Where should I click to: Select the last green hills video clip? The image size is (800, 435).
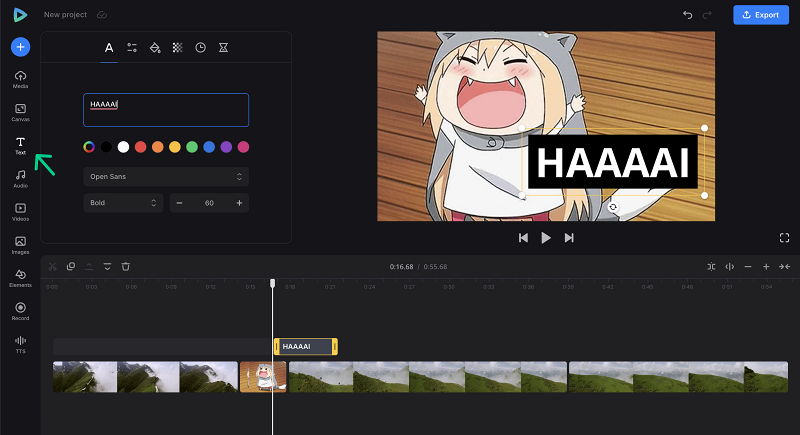click(x=678, y=377)
